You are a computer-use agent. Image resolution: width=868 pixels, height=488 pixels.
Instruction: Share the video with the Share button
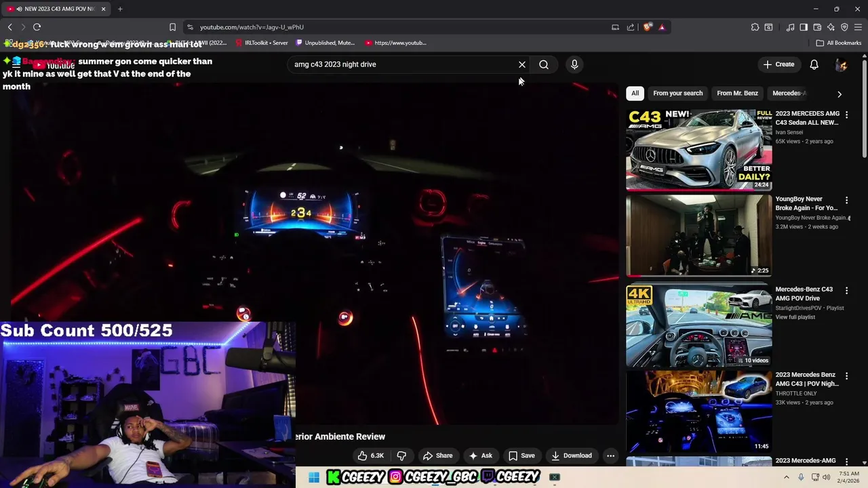click(437, 455)
